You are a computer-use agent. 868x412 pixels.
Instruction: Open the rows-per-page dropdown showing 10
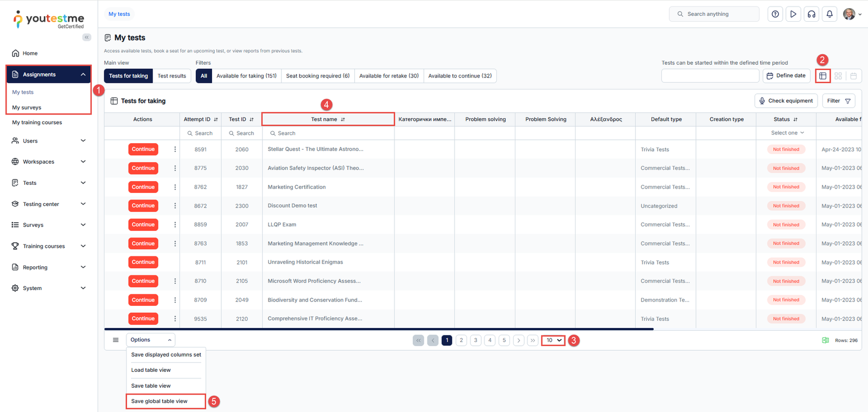pyautogui.click(x=553, y=340)
